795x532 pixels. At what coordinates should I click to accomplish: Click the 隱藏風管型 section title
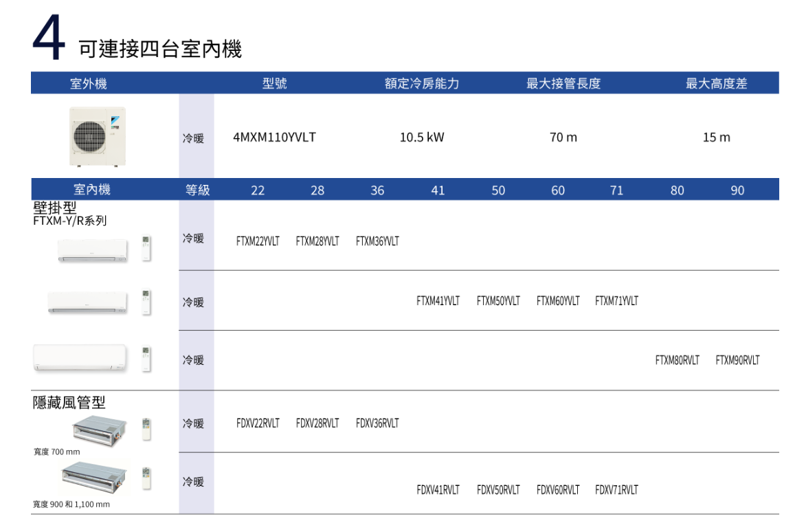point(69,403)
